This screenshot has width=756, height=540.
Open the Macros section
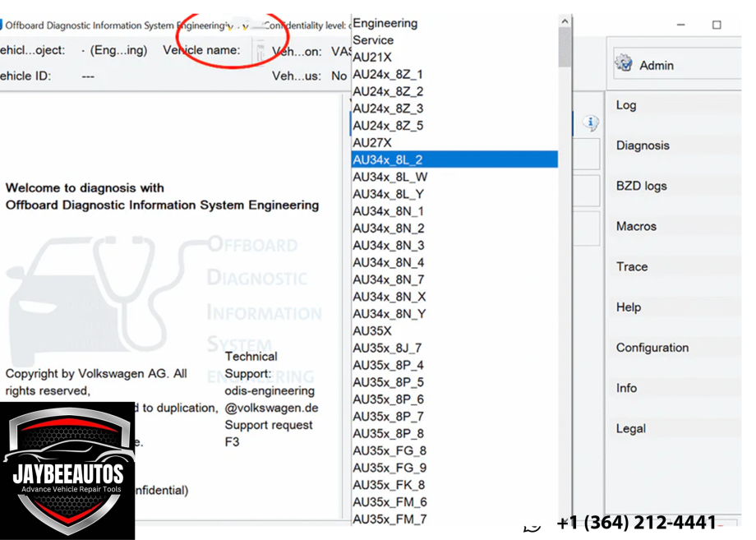(636, 226)
